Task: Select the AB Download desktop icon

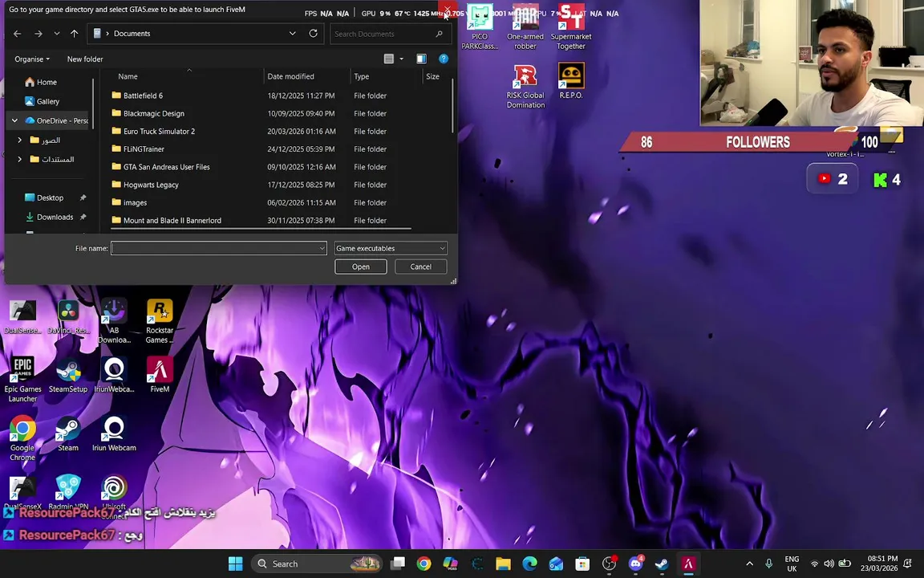Action: coord(114,321)
